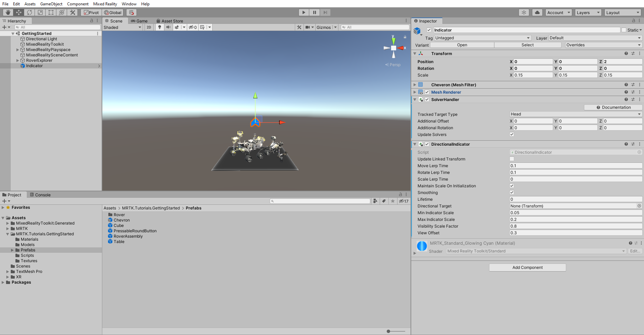Toggle scene lighting in the Scene view
Screen dimensions: 644x335
coord(160,27)
